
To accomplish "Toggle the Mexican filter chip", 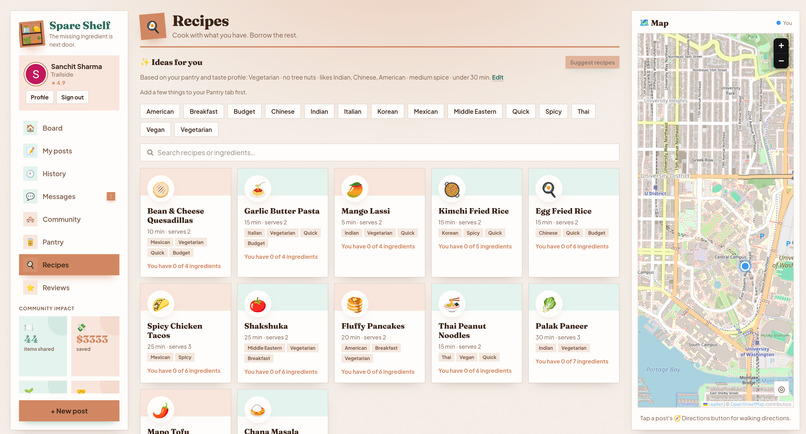I will click(x=426, y=112).
